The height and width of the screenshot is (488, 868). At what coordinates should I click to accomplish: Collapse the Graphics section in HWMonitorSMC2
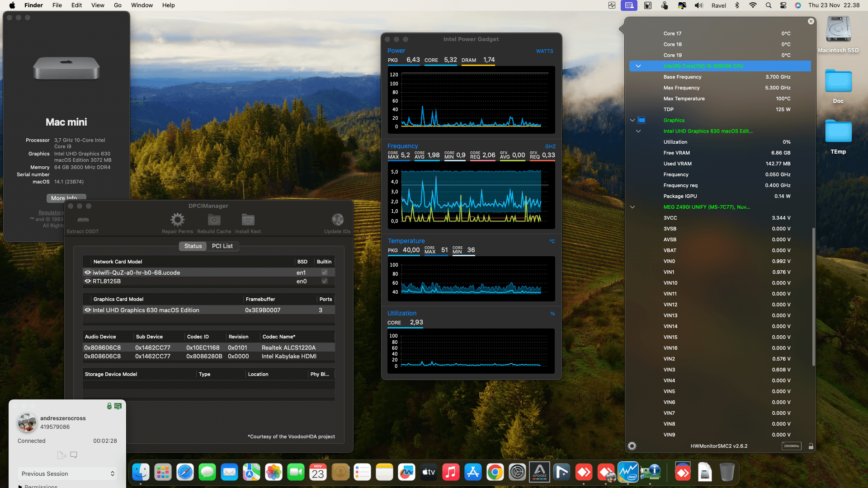point(632,120)
